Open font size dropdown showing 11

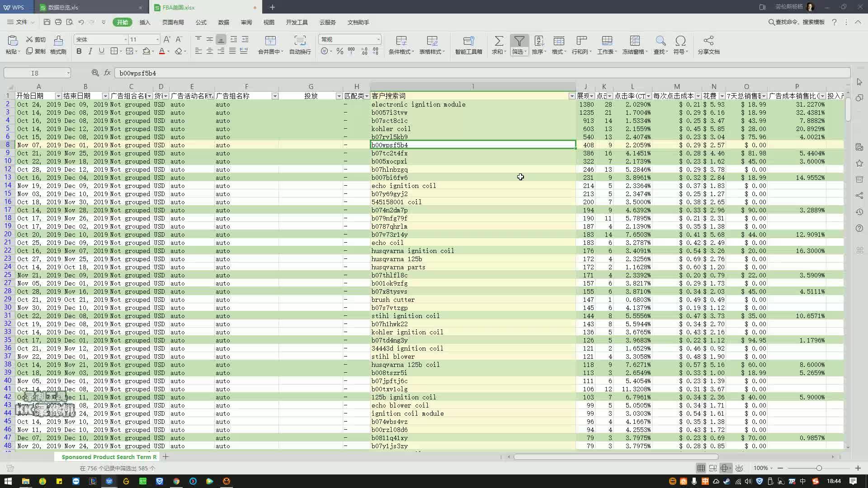(x=157, y=40)
